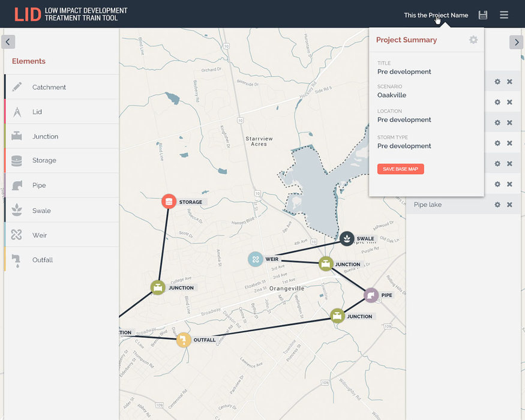Viewport: 525px width, 420px height.
Task: Choose the Storage element in sidebar
Action: pos(44,160)
